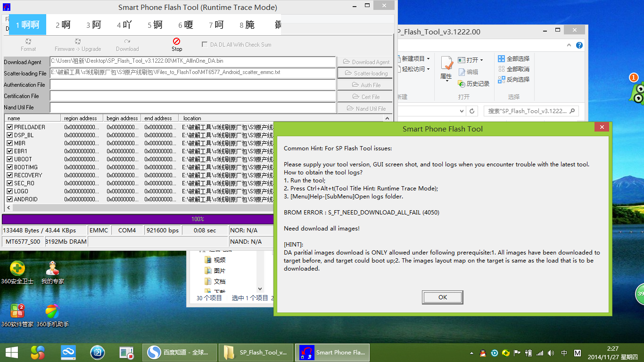Click the Cert File browse button

[366, 97]
